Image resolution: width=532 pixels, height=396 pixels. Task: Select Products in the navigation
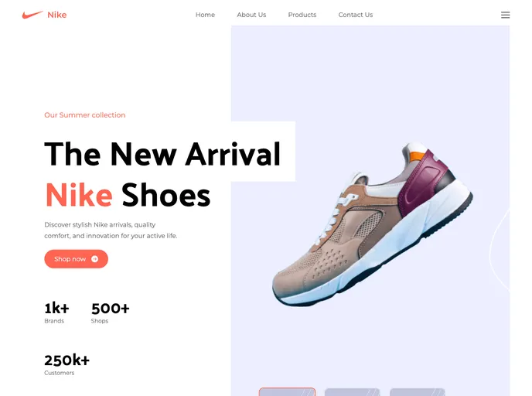pos(302,15)
